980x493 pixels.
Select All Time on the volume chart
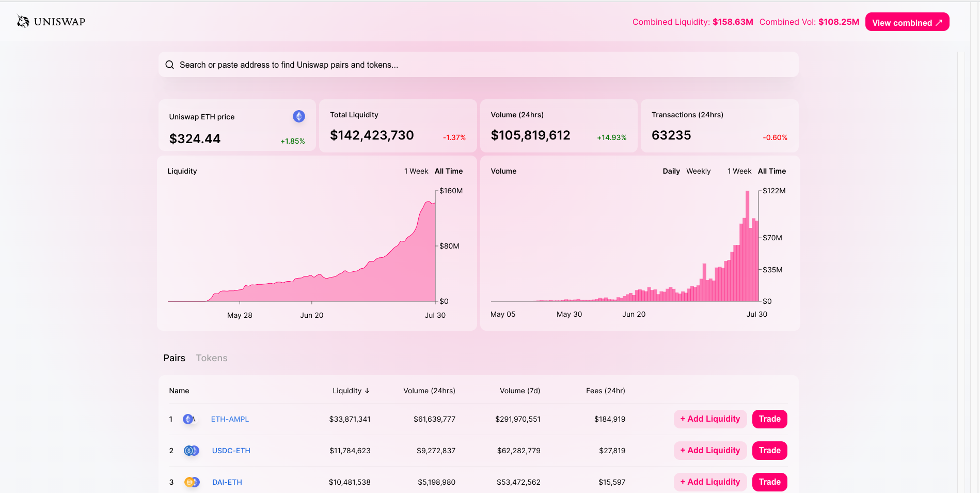(x=772, y=171)
